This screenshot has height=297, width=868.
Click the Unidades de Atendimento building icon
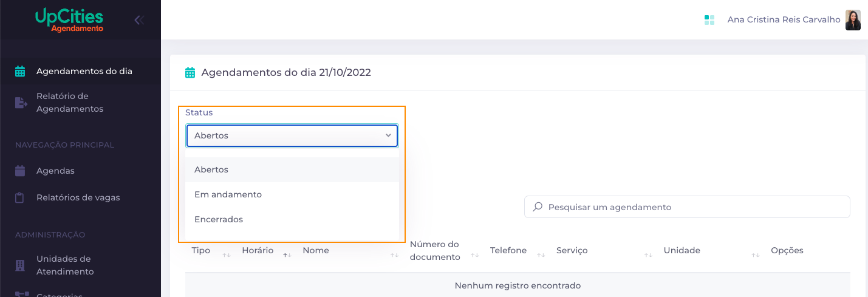point(20,265)
